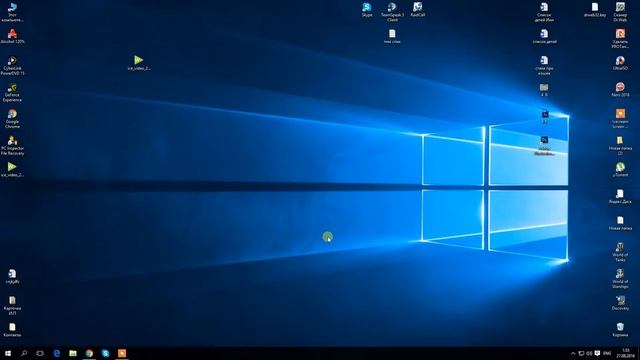
Task: Select the Nero 2016 desktop icon
Action: click(x=620, y=89)
